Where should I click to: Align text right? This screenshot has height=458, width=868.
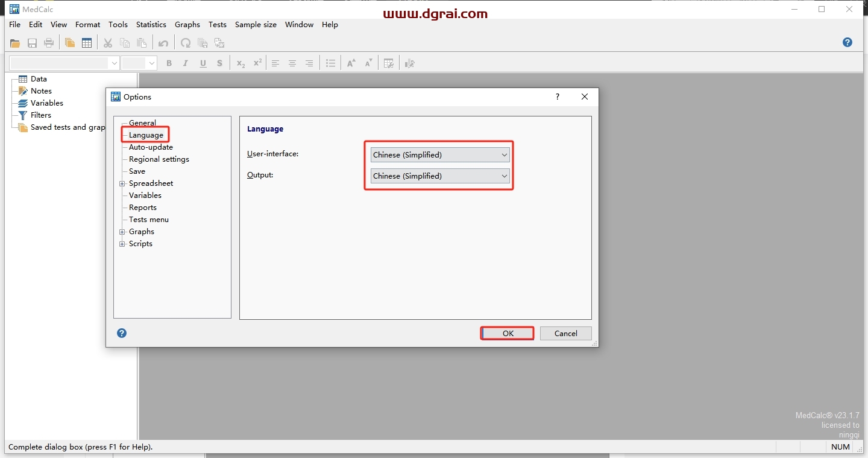pos(309,63)
